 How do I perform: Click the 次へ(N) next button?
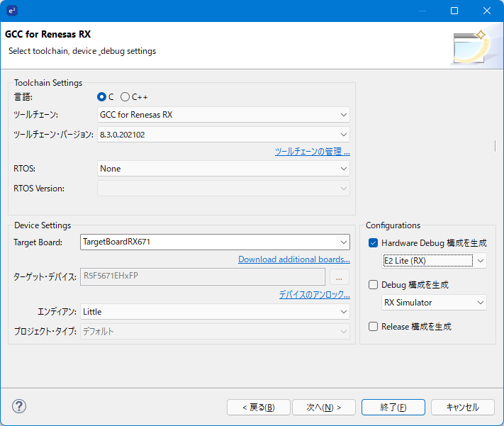pos(324,408)
